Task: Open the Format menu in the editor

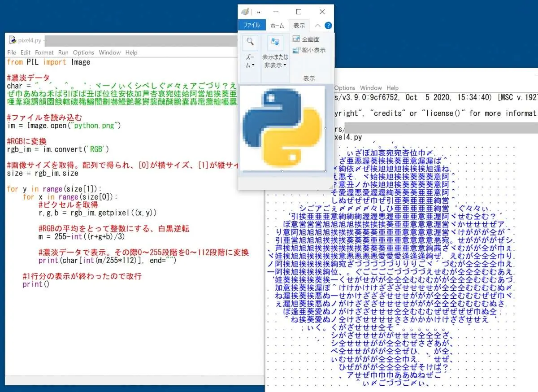Action: [44, 52]
